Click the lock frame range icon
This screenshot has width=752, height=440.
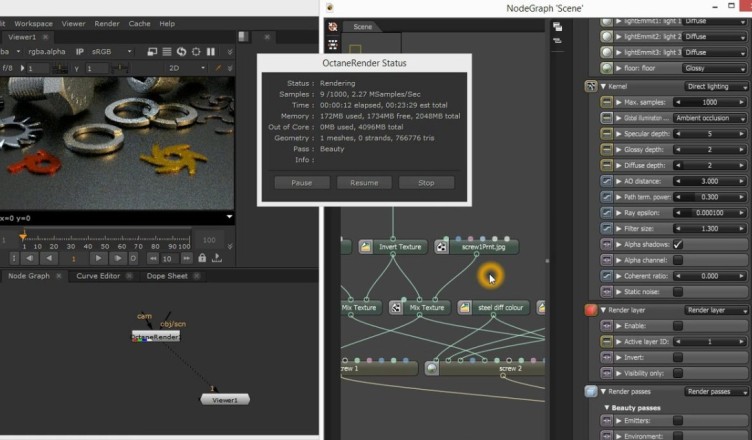point(202,258)
